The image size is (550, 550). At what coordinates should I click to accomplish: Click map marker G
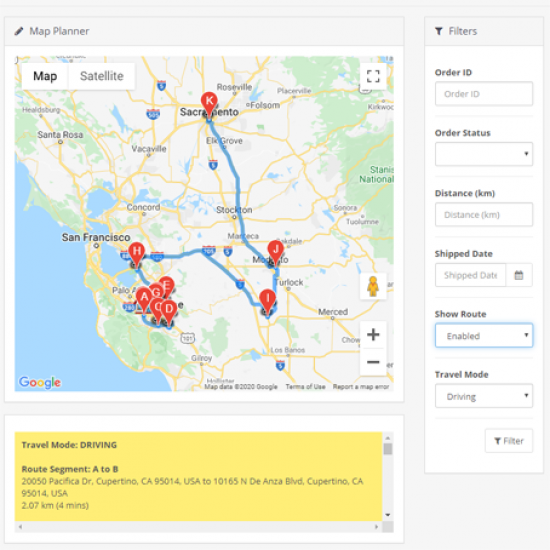coord(156,292)
